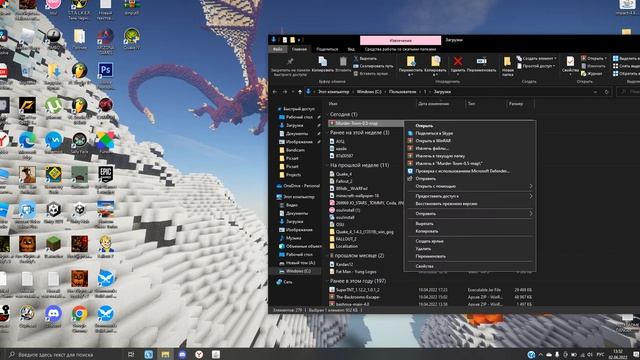Switch to the Вид ribbon tab
The width and height of the screenshot is (640, 360).
click(351, 49)
